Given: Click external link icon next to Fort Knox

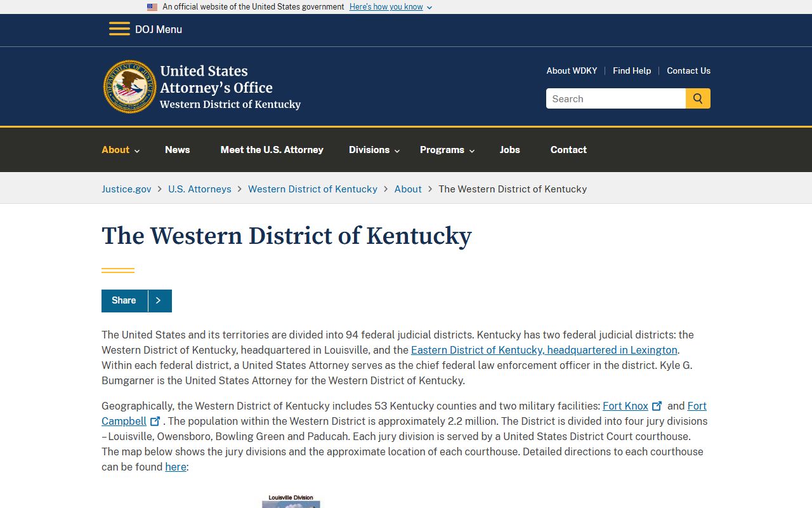Looking at the screenshot, I should pos(657,406).
